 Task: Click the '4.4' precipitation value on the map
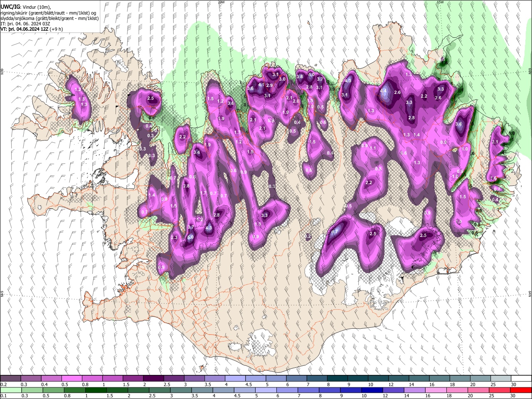[384, 91]
